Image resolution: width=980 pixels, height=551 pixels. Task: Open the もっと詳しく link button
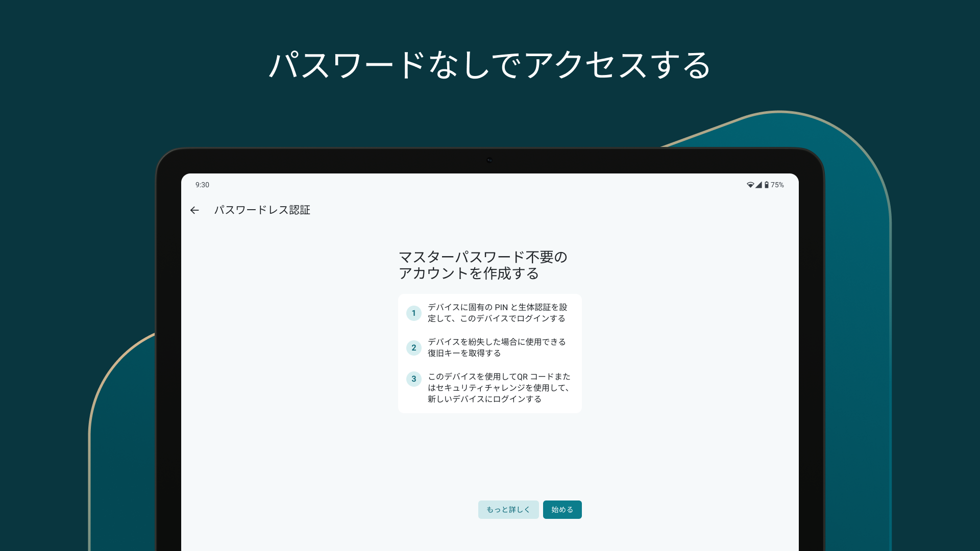pyautogui.click(x=508, y=510)
